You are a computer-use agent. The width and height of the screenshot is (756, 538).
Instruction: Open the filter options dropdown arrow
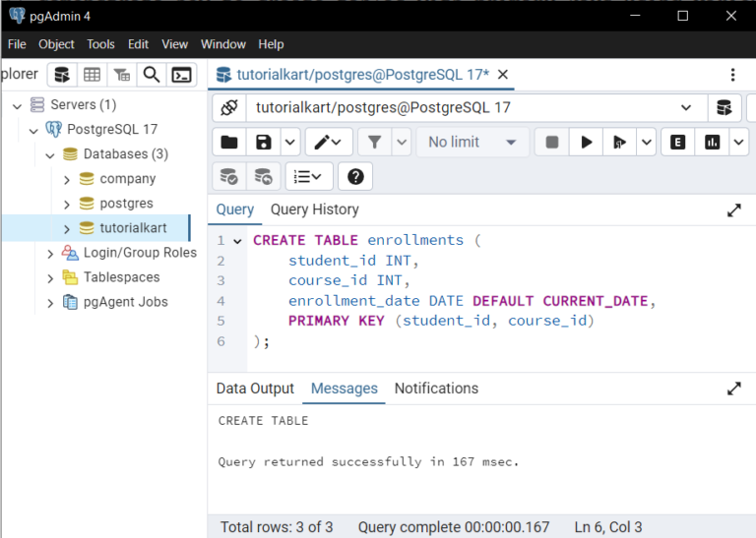402,142
